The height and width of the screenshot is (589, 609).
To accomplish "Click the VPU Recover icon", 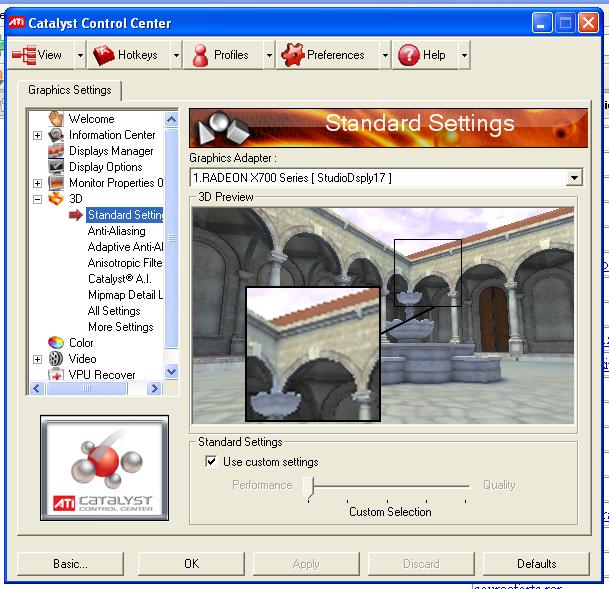I will click(x=56, y=374).
